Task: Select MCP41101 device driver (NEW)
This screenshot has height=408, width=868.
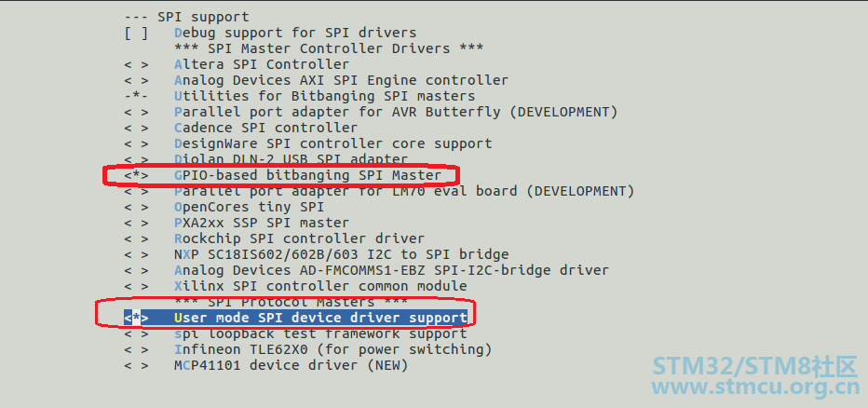Action: (265, 365)
